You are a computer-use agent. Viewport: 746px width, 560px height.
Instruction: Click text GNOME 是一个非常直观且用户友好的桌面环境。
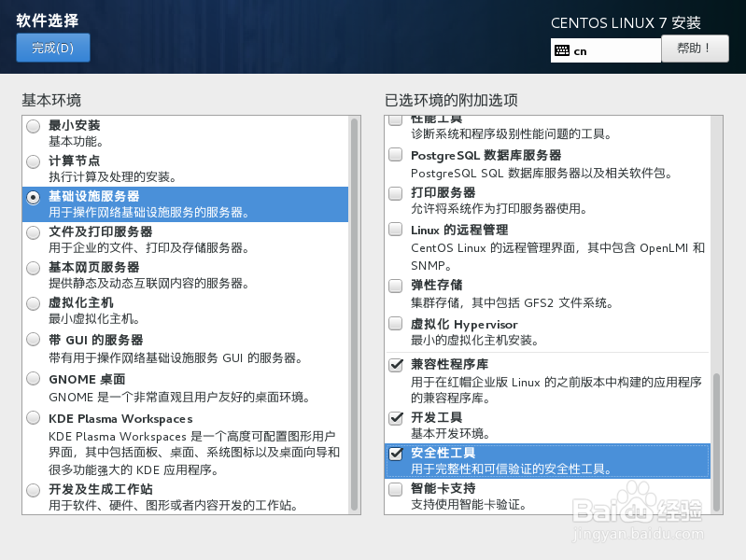179,398
